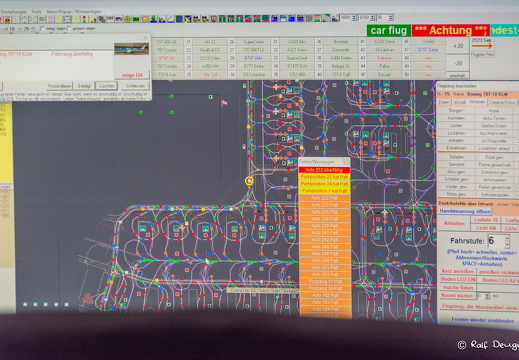519x360 pixels.
Task: Click the 'mache Reset' button
Action: click(458, 288)
